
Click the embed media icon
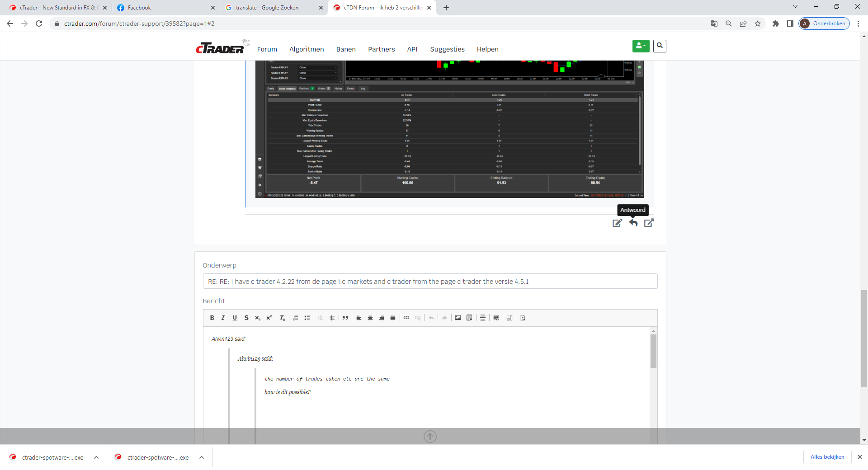[x=469, y=318]
